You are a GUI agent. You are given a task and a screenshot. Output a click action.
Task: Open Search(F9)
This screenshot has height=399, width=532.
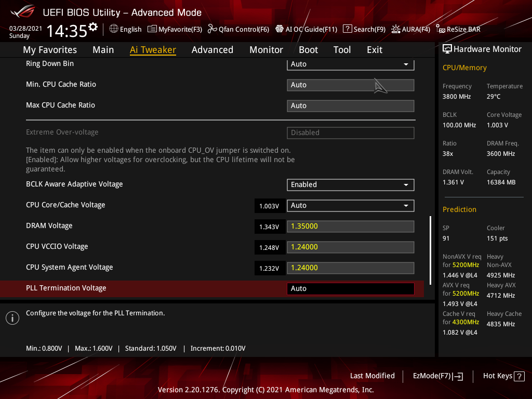coord(364,29)
